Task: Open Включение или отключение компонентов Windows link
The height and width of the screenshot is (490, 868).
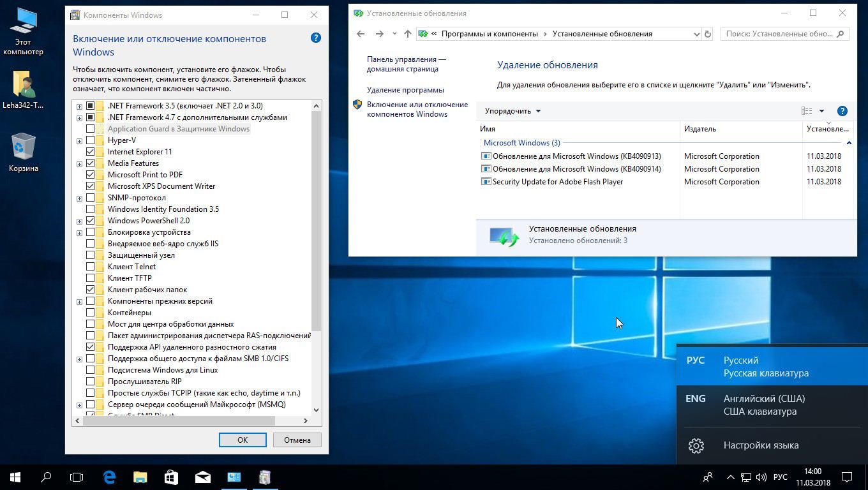Action: (417, 109)
